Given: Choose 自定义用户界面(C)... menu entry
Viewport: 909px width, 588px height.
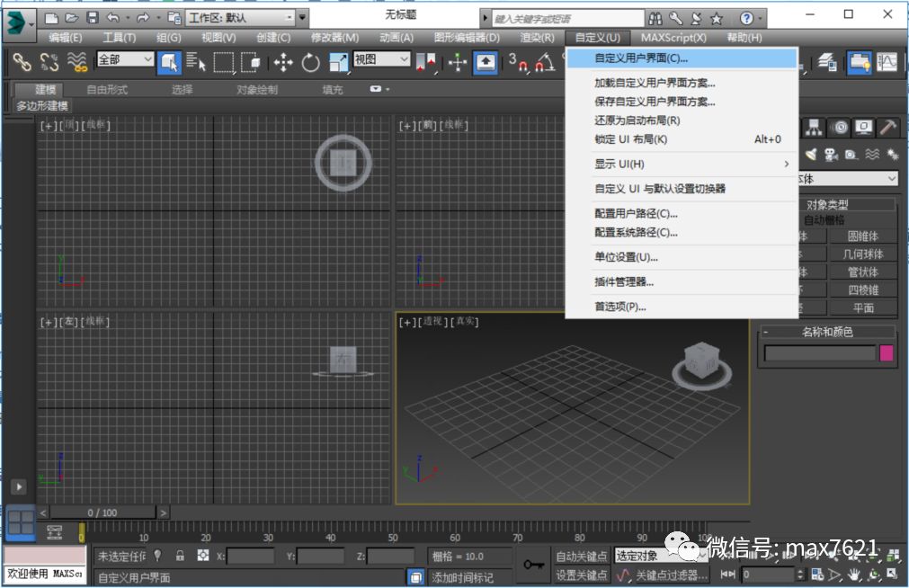Looking at the screenshot, I should [x=682, y=58].
